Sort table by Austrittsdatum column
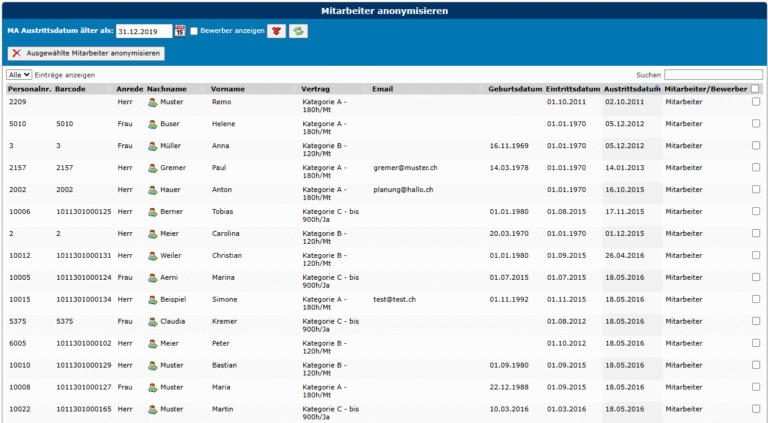Image resolution: width=768 pixels, height=423 pixels. tap(631, 89)
